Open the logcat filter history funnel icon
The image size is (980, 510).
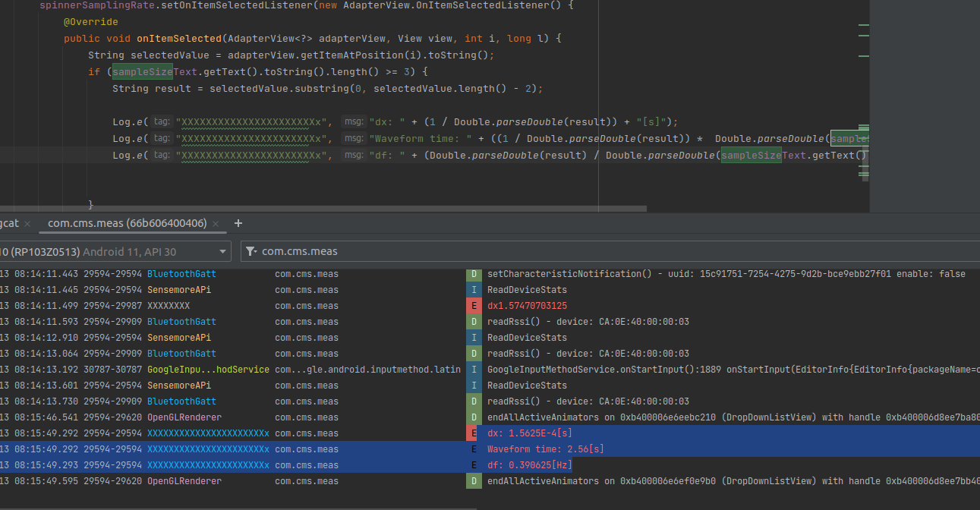(251, 252)
